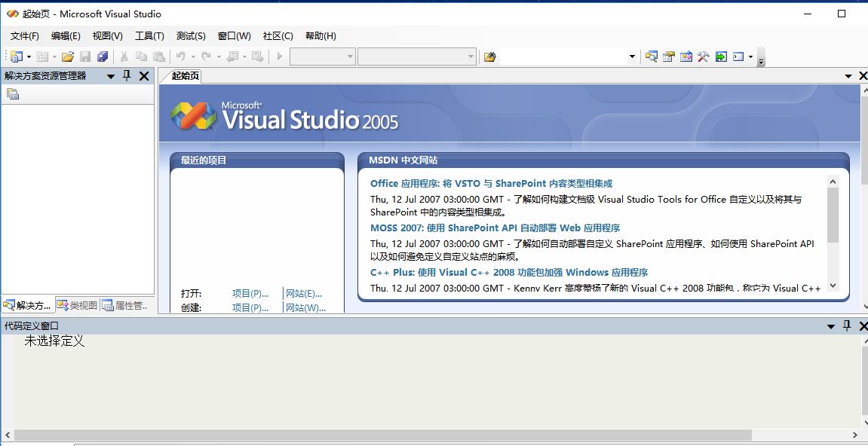
Task: Expand the Add New Item dropdown arrow
Action: [x=54, y=57]
